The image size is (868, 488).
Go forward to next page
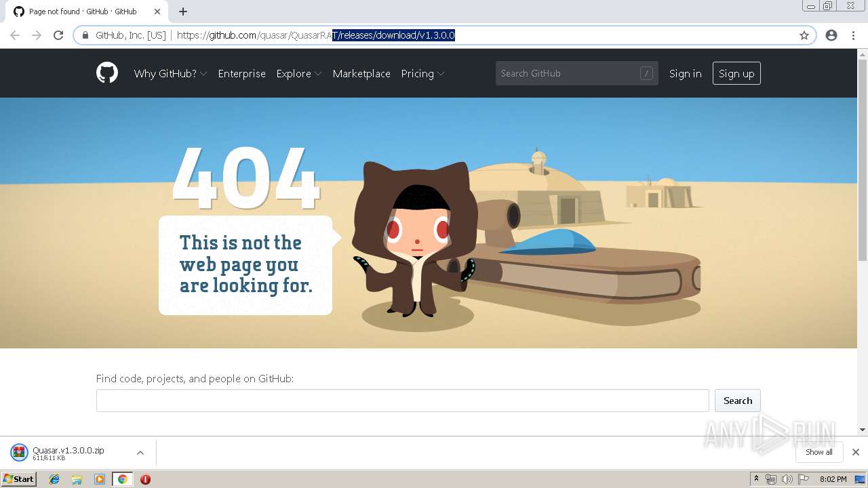pos(37,35)
